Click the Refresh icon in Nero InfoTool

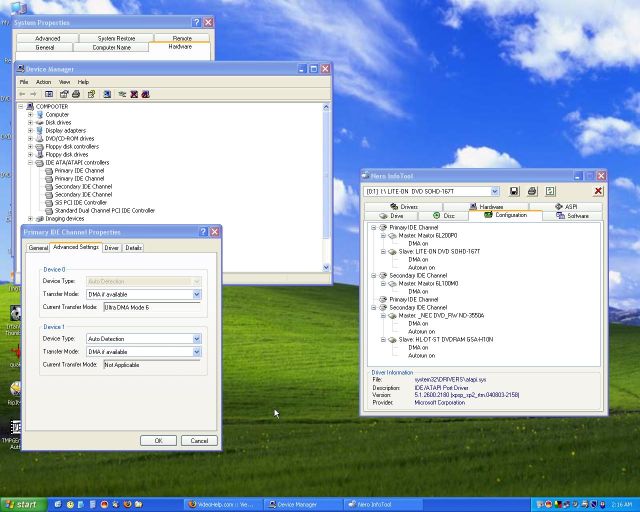(550, 191)
